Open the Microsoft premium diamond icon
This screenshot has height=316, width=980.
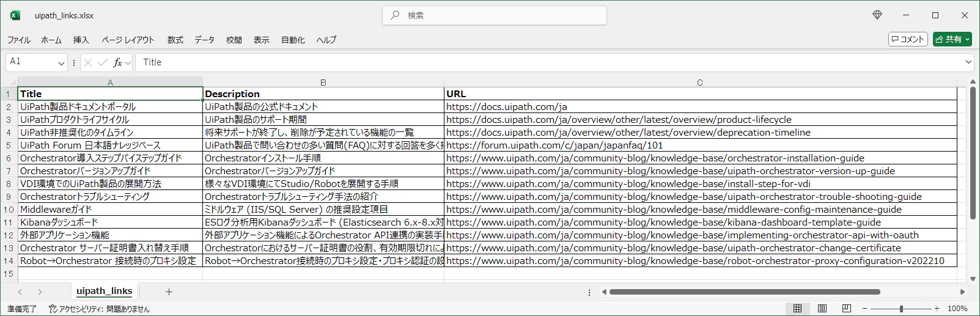pos(877,15)
